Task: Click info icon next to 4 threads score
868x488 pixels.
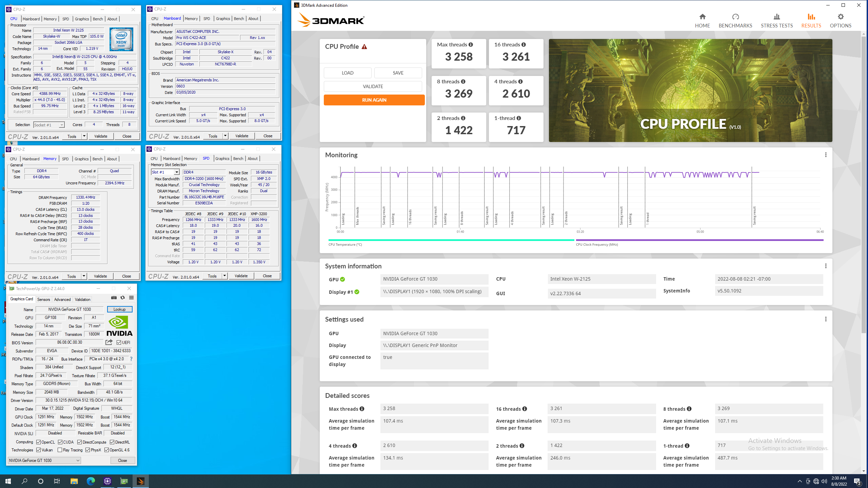Action: click(520, 82)
